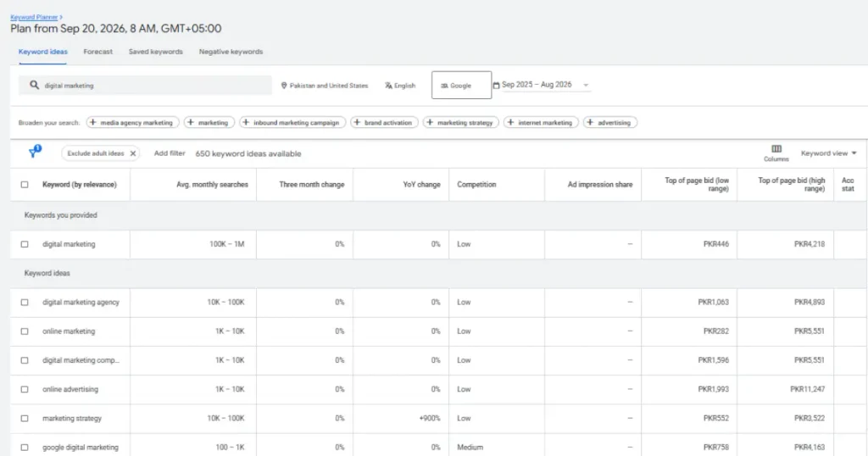Click the +900% YoY change value
This screenshot has width=868, height=456.
point(430,419)
